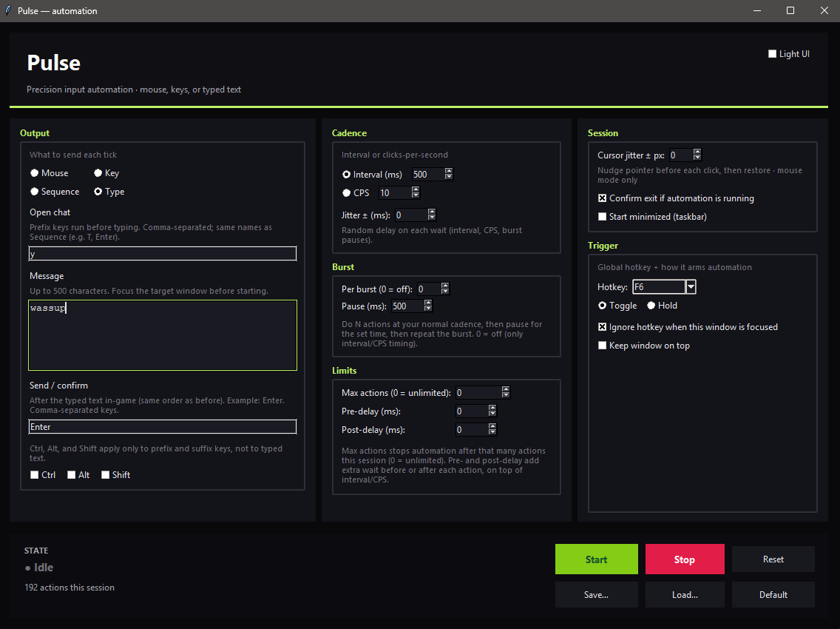Click the Per burst value field

tap(429, 289)
